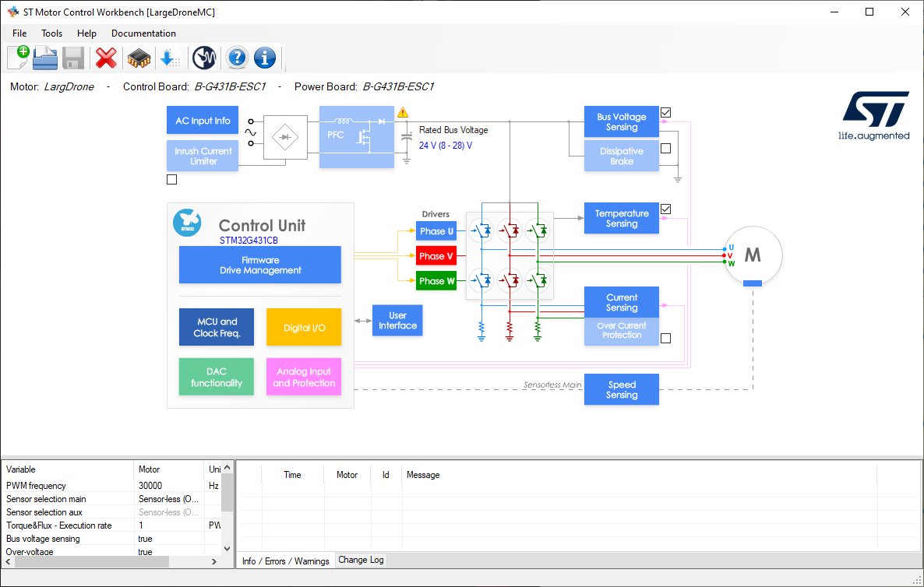Open the Digital I/O block
The image size is (924, 587).
pos(304,327)
